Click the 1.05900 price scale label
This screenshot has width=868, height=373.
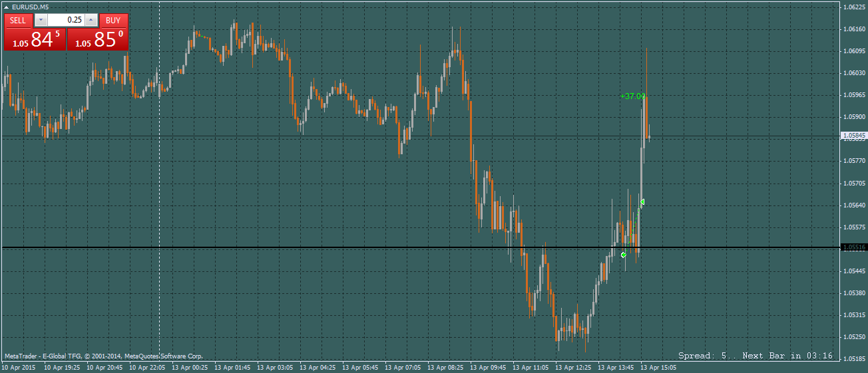pyautogui.click(x=853, y=116)
